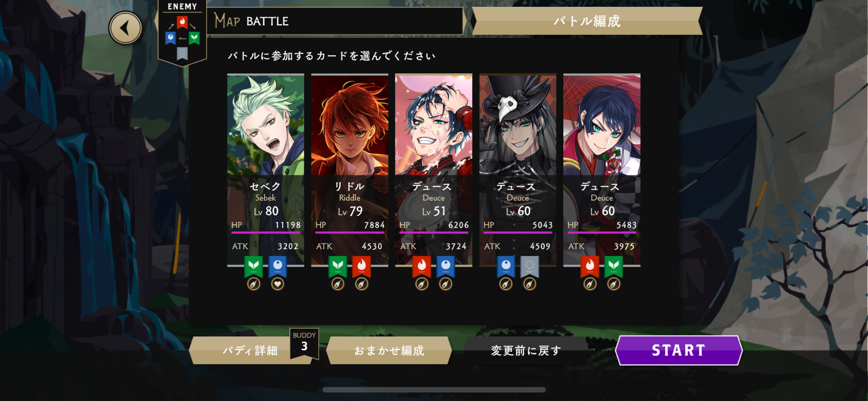The width and height of the screenshot is (868, 401).
Task: Start the battle with the START button
Action: click(x=679, y=350)
